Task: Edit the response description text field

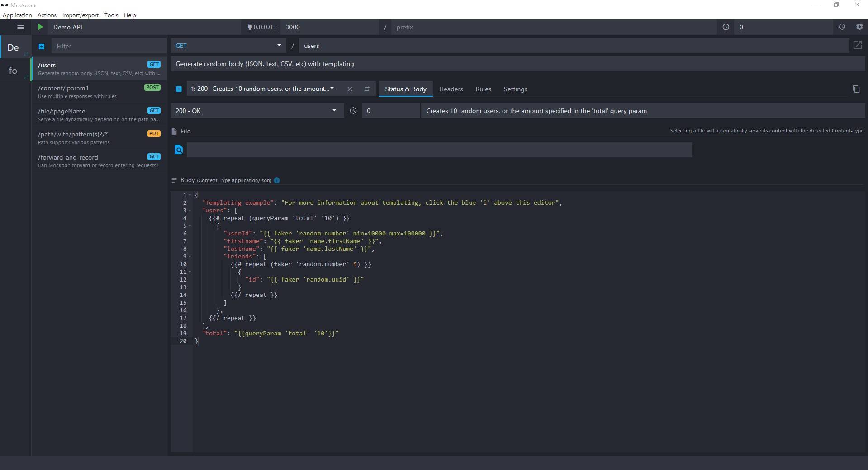Action: point(643,111)
